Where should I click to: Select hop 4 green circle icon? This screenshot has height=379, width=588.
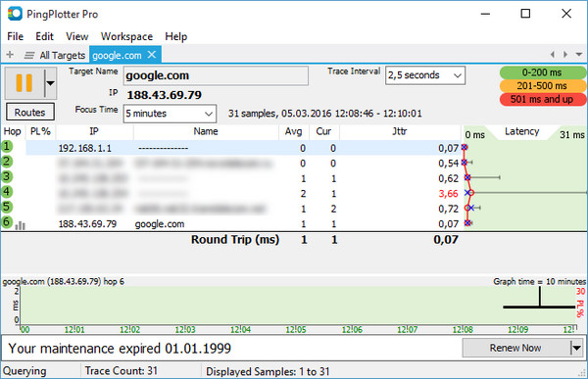7,192
